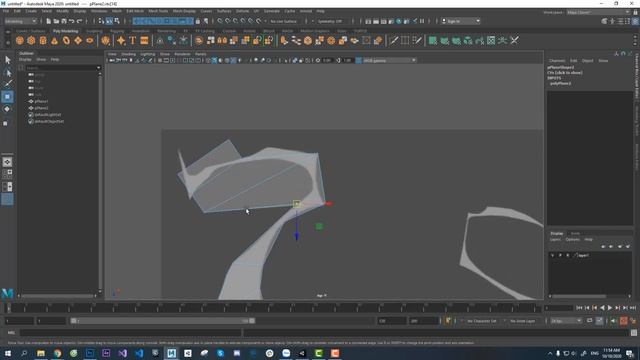Click the Open Scene folder icon
Image resolution: width=640 pixels, height=360 pixels.
[x=56, y=21]
